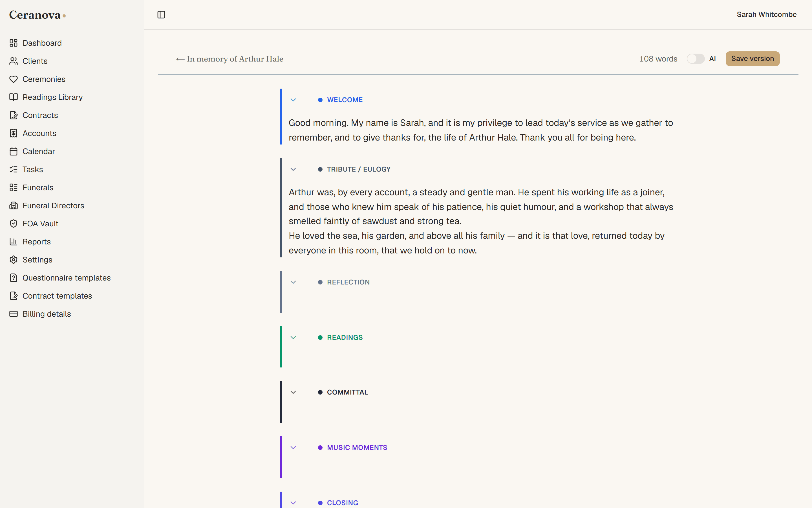
Task: Click the Reports bar chart icon
Action: pos(14,242)
